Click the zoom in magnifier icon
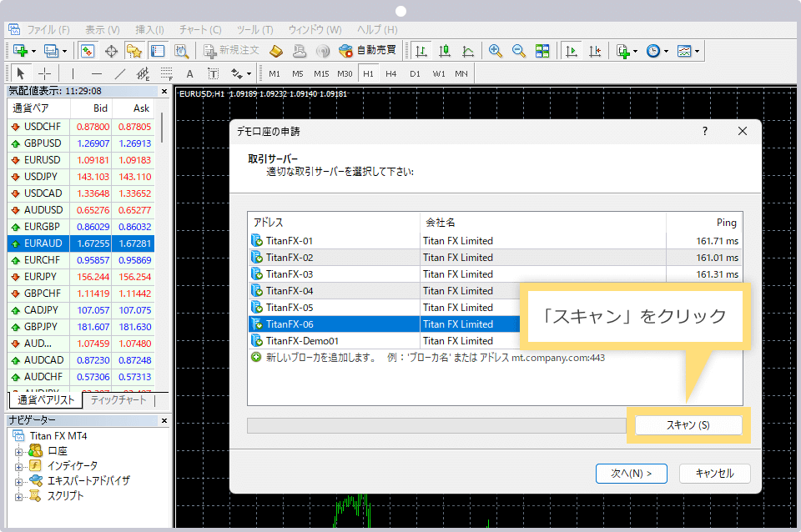The height and width of the screenshot is (532, 801). pyautogui.click(x=495, y=51)
